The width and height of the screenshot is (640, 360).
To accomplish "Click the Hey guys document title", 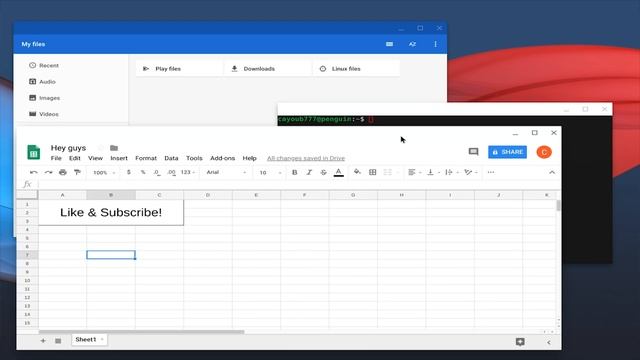I will (x=68, y=148).
